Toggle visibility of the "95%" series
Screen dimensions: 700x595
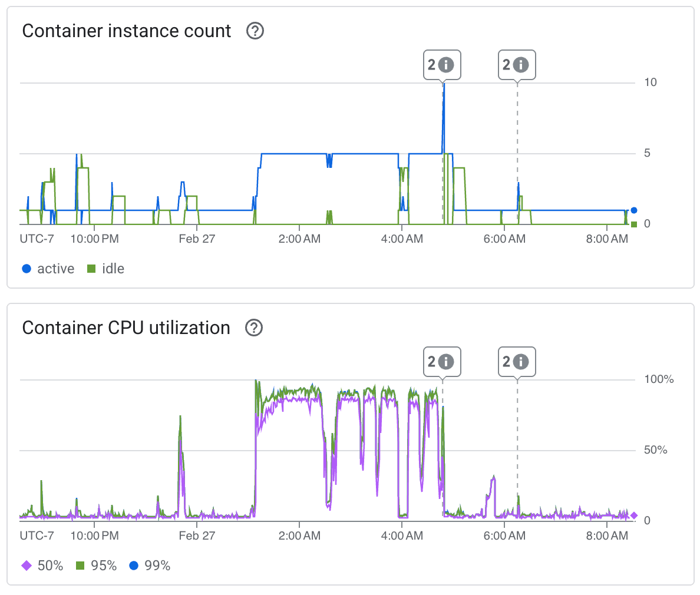[x=105, y=566]
